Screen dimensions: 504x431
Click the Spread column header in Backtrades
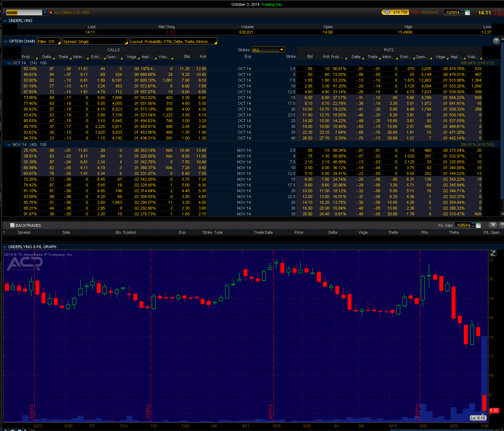point(24,232)
